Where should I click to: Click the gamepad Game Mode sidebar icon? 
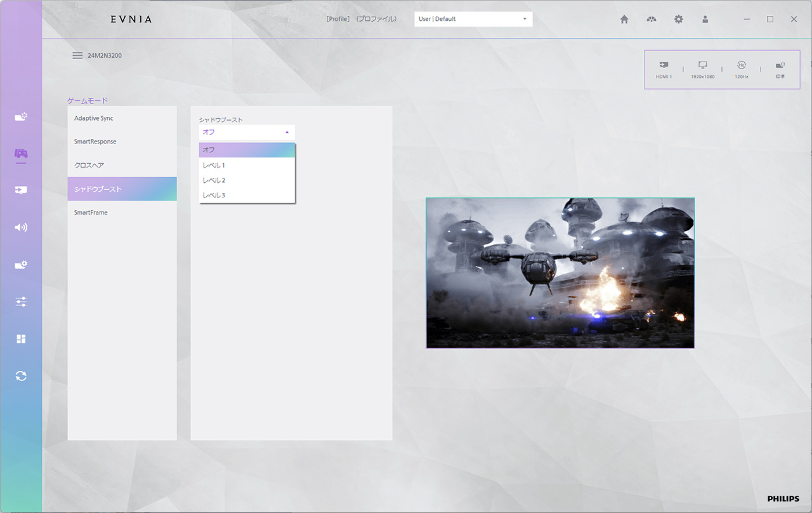[21, 154]
